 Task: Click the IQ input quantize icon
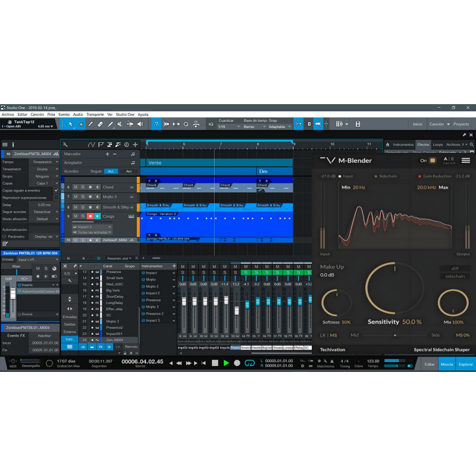click(211, 124)
